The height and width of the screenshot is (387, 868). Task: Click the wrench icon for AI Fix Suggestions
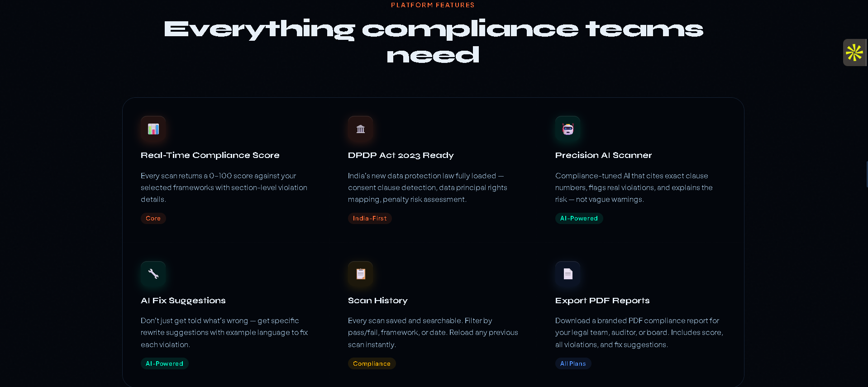pyautogui.click(x=153, y=274)
